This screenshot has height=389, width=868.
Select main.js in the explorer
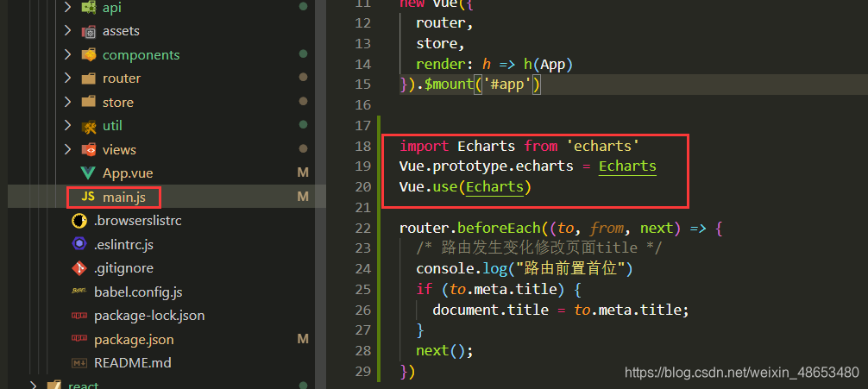[x=124, y=197]
